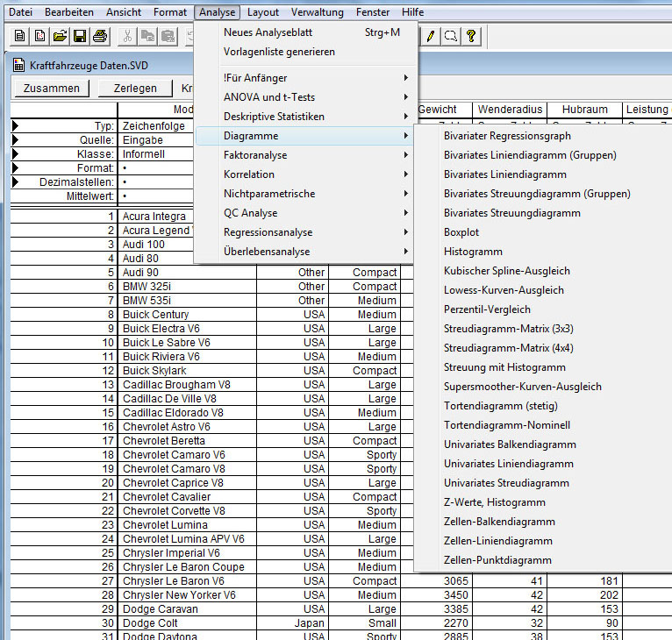Select Bivariates Liniendiagramm (Gruppen)
The image size is (672, 640).
click(x=542, y=155)
